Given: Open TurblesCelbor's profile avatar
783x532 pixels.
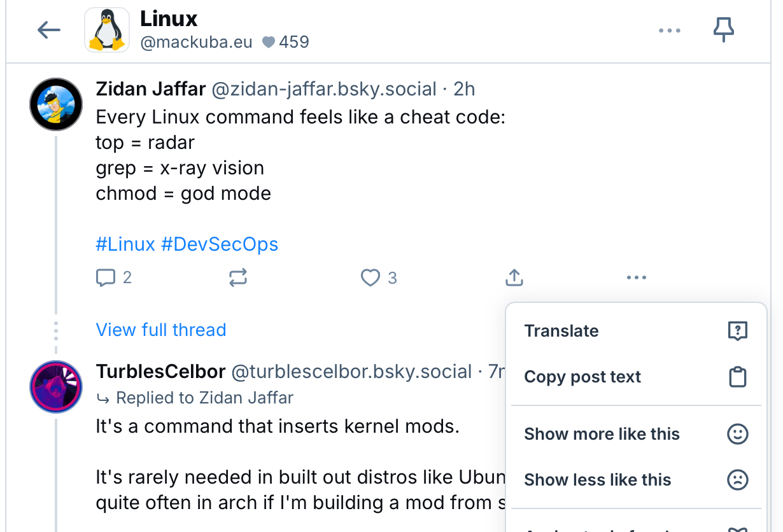Looking at the screenshot, I should pyautogui.click(x=56, y=387).
